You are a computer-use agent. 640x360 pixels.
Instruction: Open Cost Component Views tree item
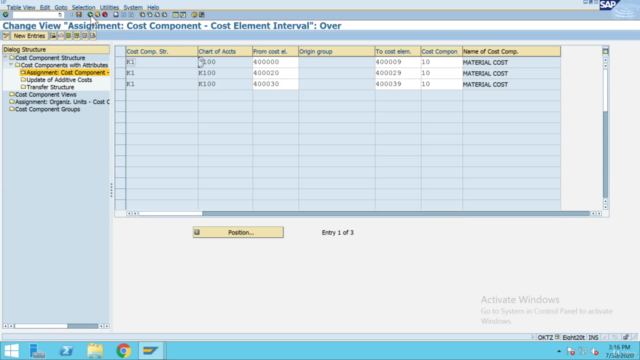coord(46,94)
